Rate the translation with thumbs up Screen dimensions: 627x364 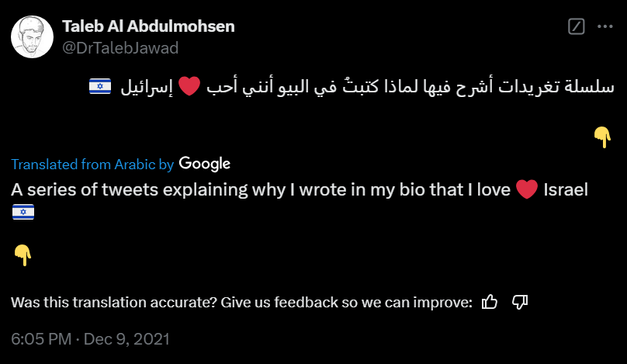490,302
